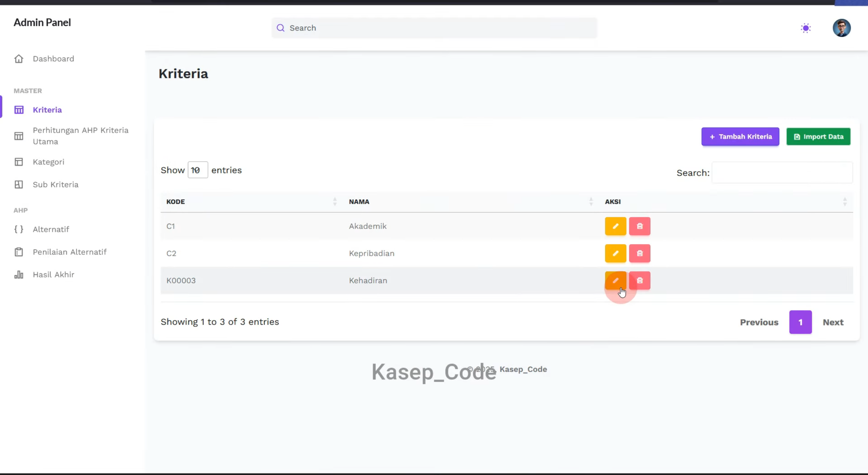
Task: Navigate to Alternatif page
Action: pos(51,229)
